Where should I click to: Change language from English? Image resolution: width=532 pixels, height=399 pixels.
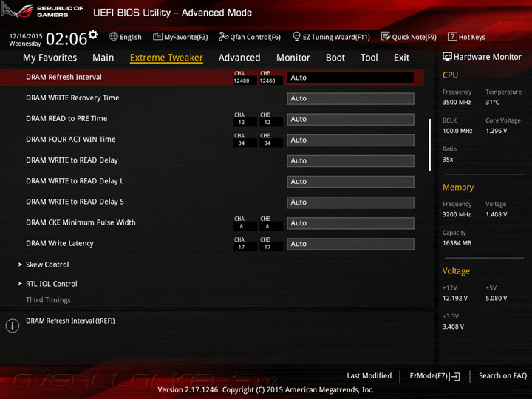pyautogui.click(x=131, y=37)
